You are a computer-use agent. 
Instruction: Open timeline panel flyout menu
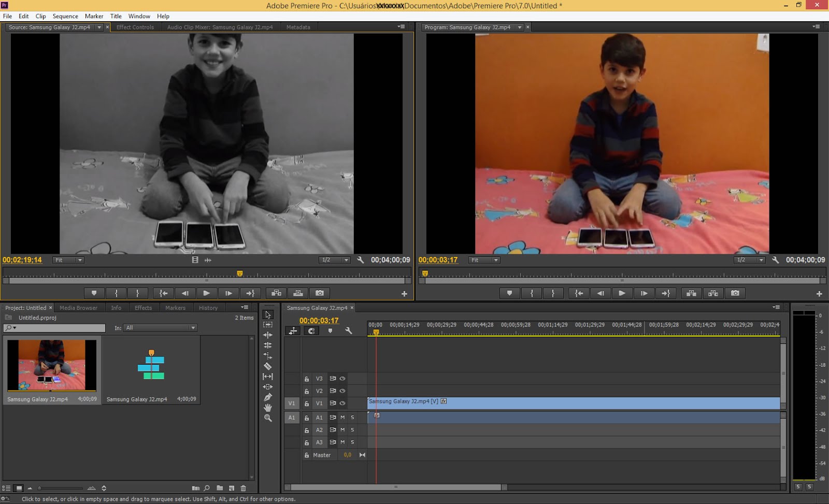point(776,307)
